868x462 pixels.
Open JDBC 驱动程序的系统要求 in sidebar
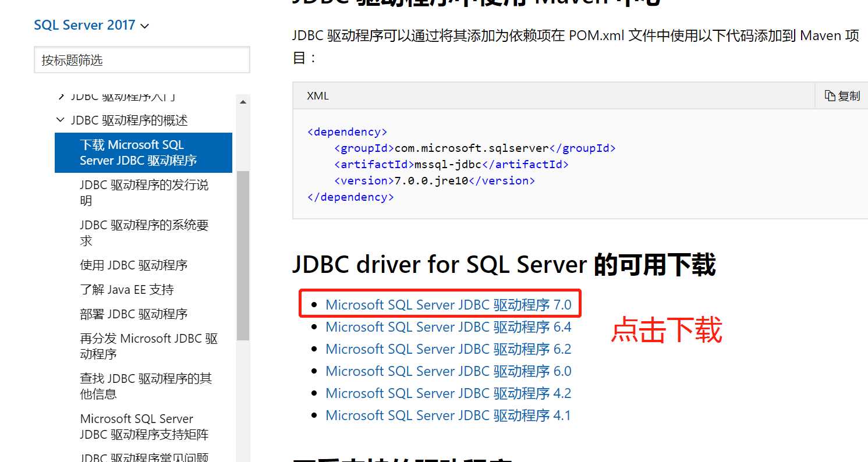pos(144,233)
